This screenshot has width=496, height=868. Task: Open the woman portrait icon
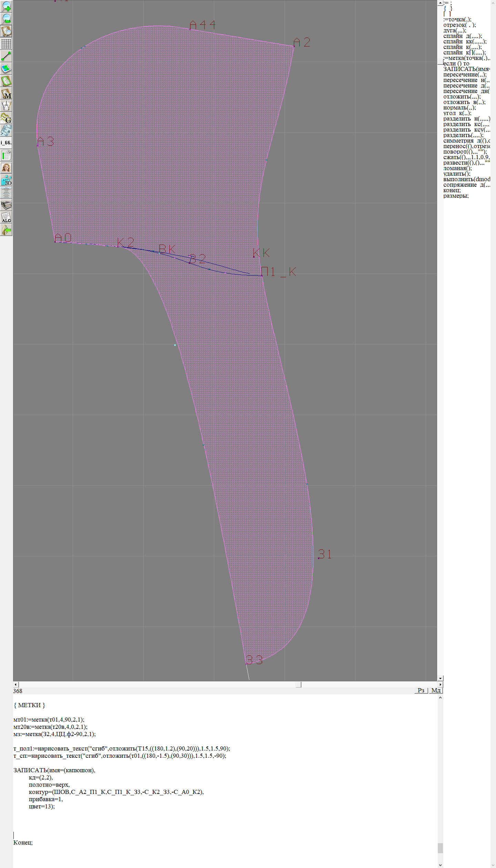[6, 168]
